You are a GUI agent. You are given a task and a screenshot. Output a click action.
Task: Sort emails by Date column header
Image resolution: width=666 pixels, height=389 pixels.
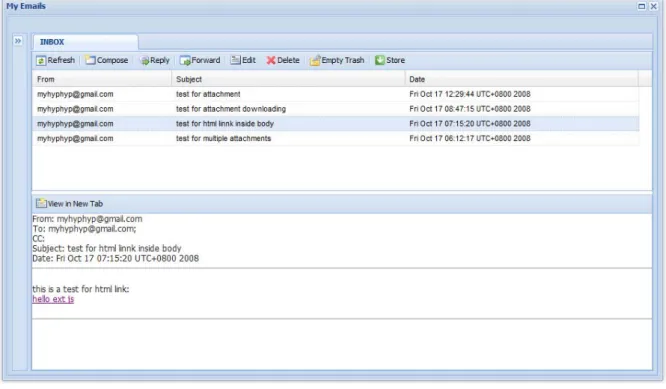click(521, 79)
